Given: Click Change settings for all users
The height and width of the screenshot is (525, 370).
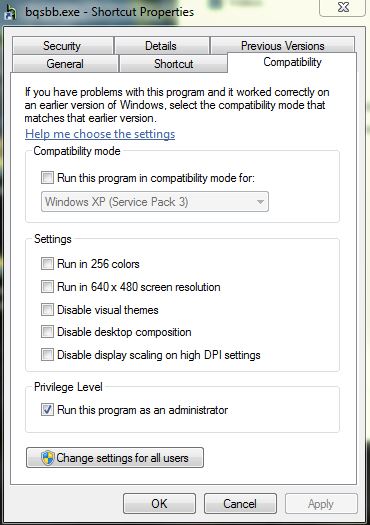Looking at the screenshot, I should tap(115, 458).
